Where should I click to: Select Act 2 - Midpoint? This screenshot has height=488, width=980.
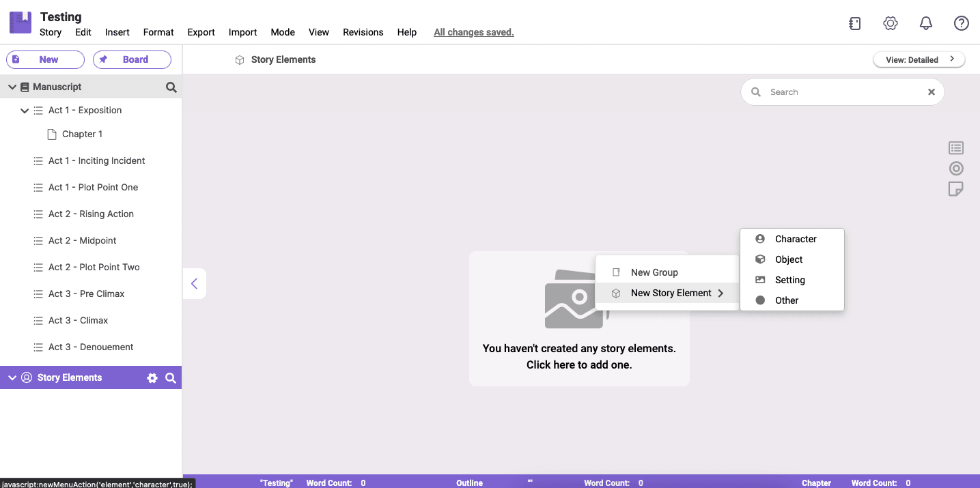(x=83, y=241)
